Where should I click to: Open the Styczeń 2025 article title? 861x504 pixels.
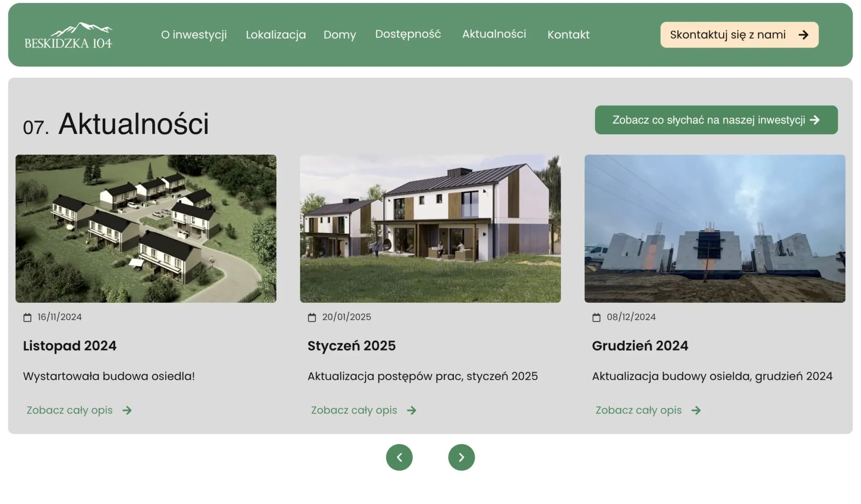(x=351, y=346)
